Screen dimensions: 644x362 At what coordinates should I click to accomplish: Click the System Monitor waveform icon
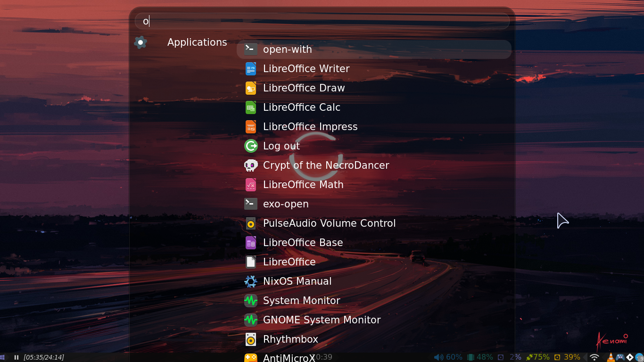tap(251, 301)
